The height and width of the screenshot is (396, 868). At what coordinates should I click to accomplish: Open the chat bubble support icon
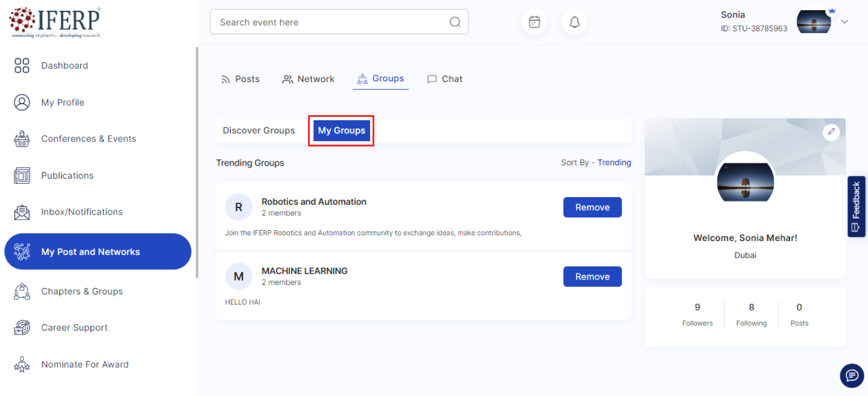pos(851,376)
